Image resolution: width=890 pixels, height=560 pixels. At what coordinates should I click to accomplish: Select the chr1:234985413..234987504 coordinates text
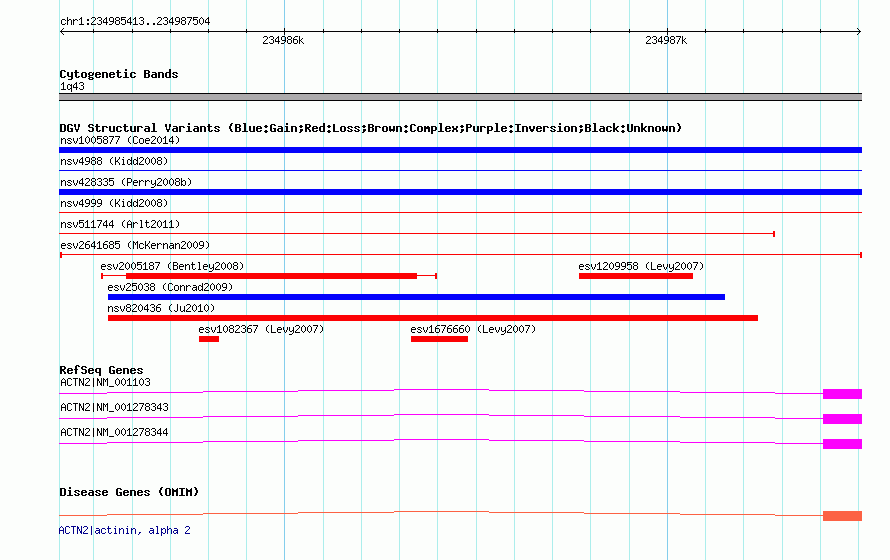[135, 21]
